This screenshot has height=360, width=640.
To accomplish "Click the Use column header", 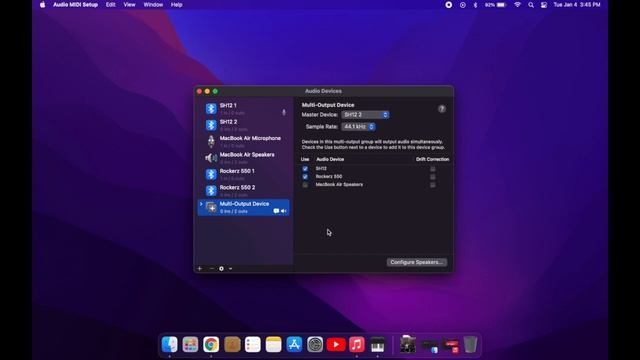I will point(305,159).
